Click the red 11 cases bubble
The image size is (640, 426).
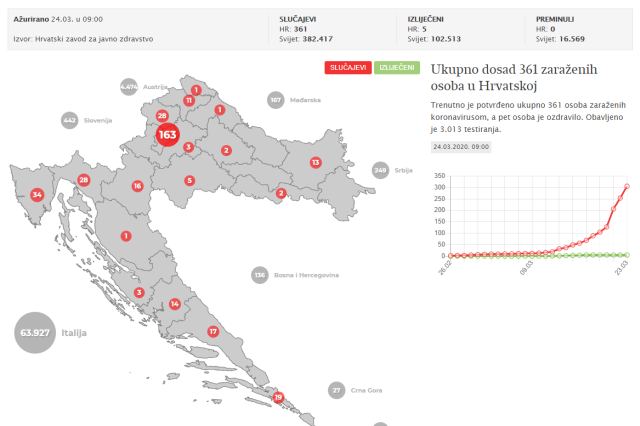[189, 101]
